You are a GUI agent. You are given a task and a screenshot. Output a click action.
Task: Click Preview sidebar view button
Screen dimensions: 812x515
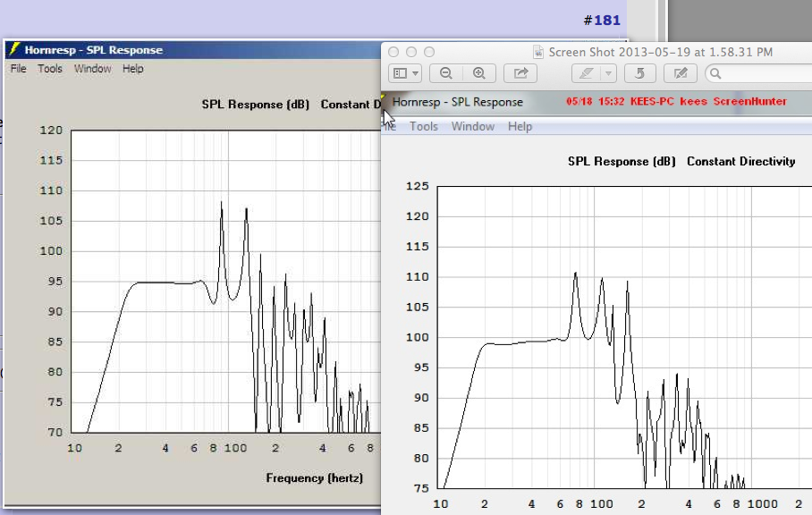[400, 73]
